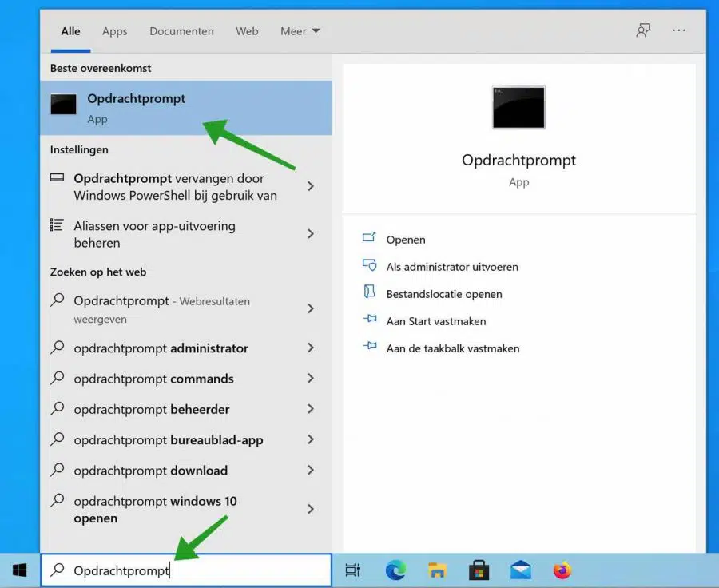The width and height of the screenshot is (719, 588).
Task: Expand arrow for Opdrachtprompt vervangen door PowerShell
Action: pyautogui.click(x=311, y=186)
